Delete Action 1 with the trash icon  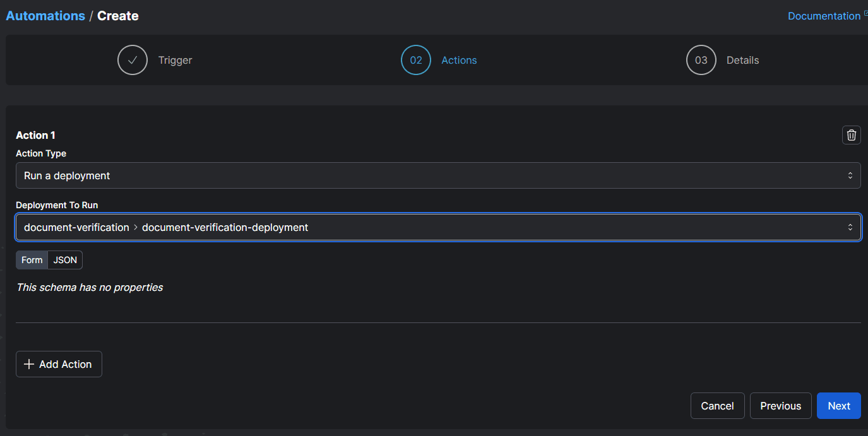coord(851,135)
